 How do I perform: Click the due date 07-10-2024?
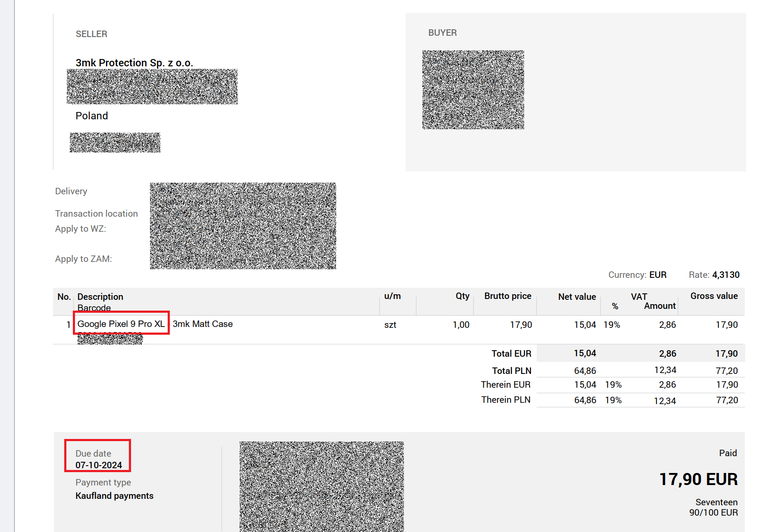pos(99,465)
